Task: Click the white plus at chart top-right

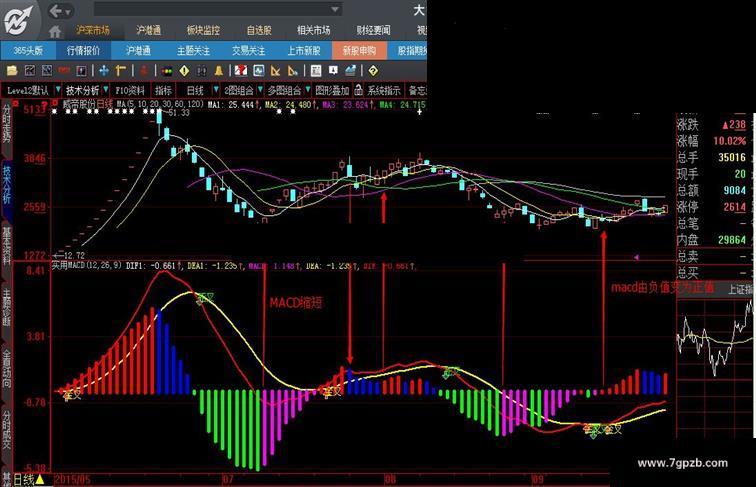Action: (x=419, y=111)
